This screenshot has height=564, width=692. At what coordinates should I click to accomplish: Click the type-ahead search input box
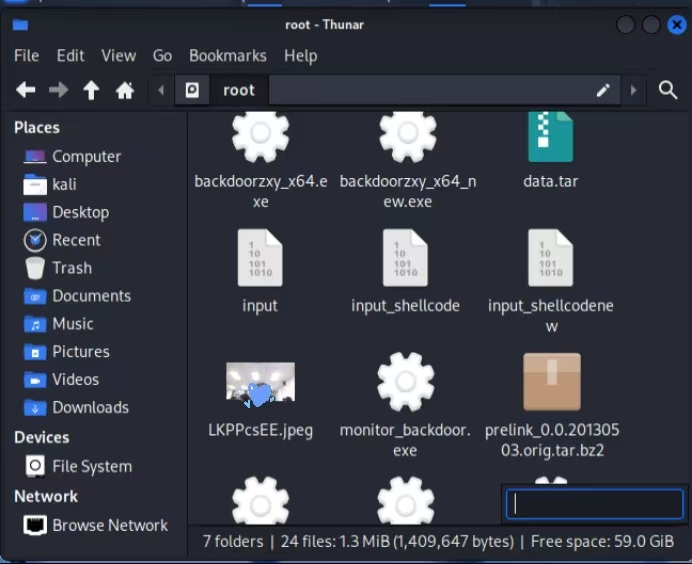click(594, 504)
